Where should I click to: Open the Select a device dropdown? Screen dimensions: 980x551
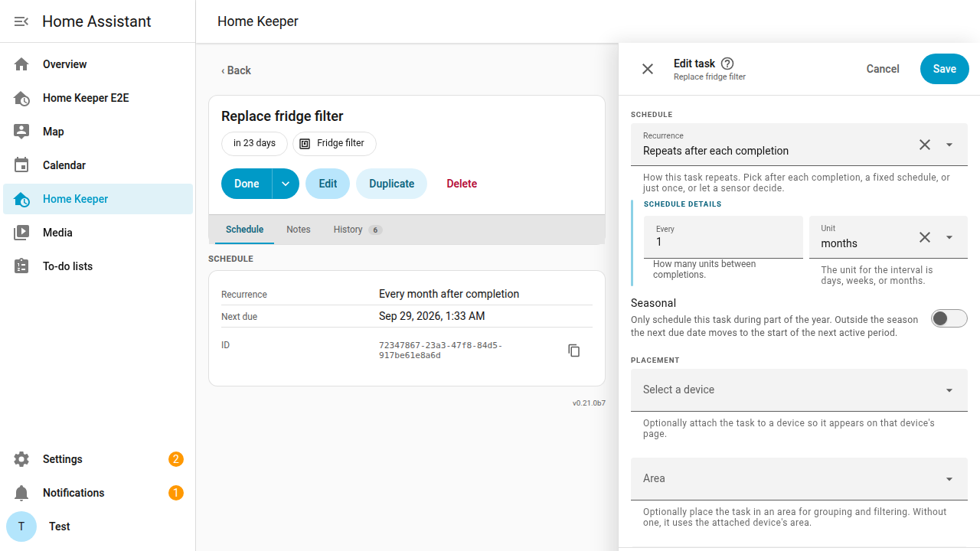click(x=799, y=390)
